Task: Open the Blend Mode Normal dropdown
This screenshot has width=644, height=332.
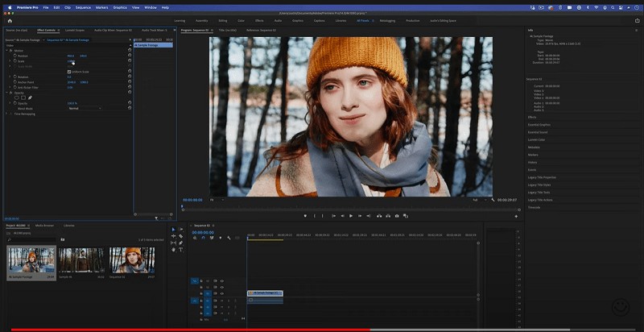Action: pyautogui.click(x=85, y=109)
